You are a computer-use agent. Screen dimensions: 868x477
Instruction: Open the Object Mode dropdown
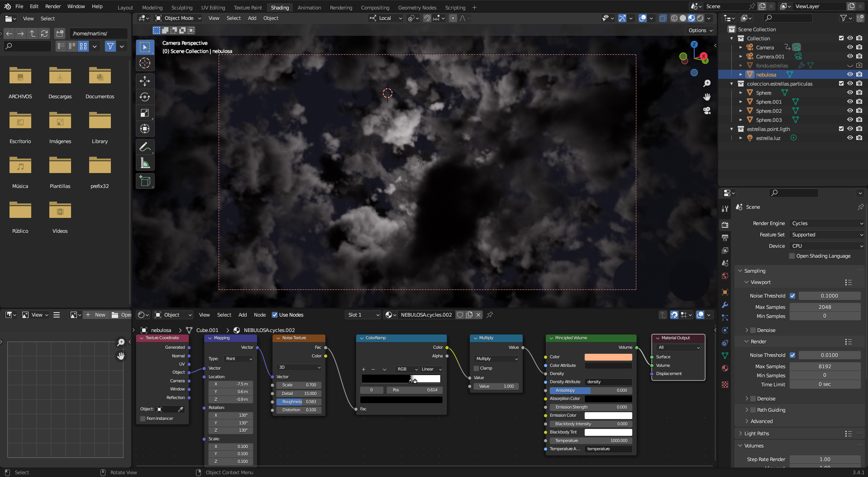(x=177, y=18)
